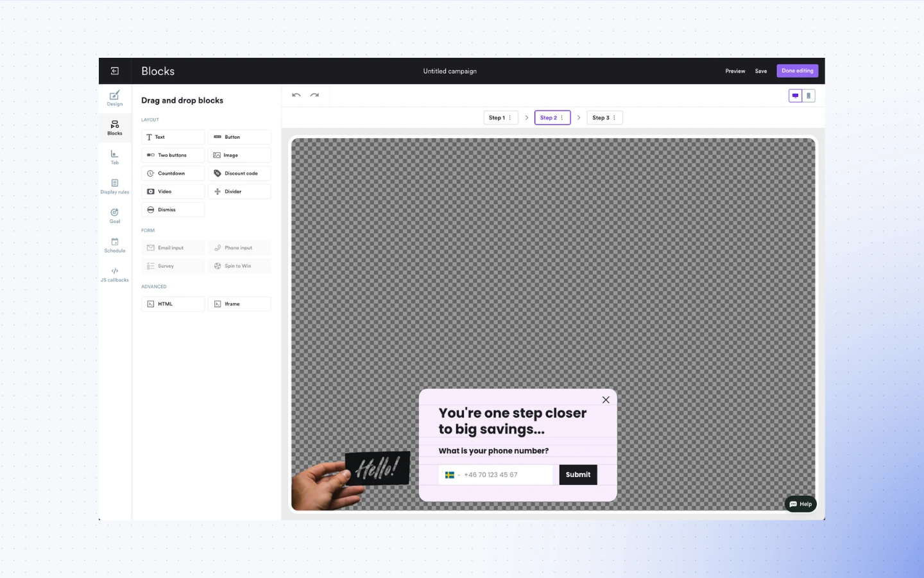Click Preview in the top bar

(x=735, y=71)
